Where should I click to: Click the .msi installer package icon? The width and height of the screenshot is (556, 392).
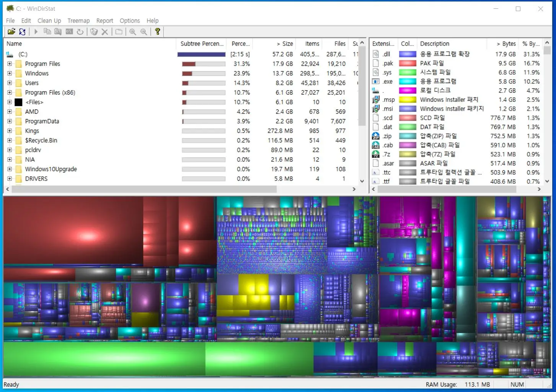pyautogui.click(x=376, y=109)
